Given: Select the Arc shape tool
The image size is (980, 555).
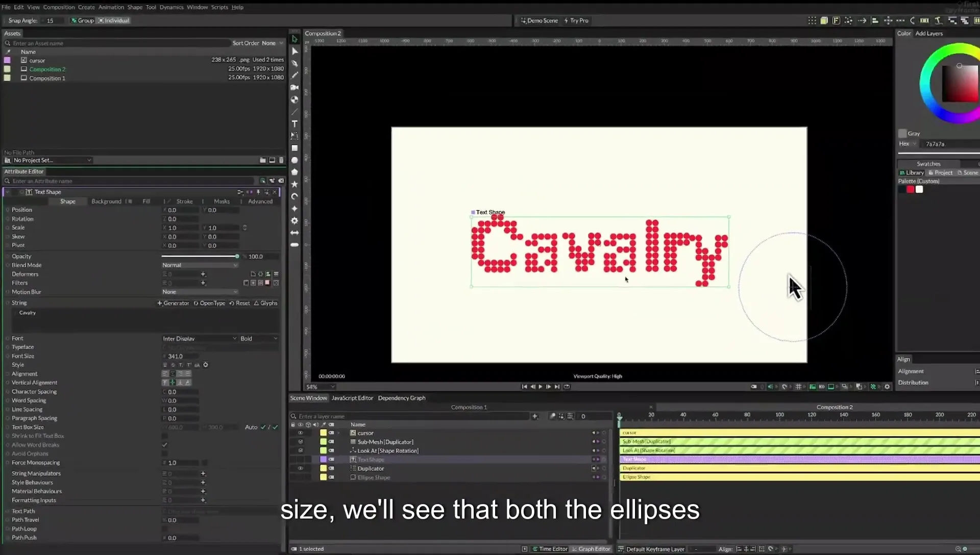Looking at the screenshot, I should [x=295, y=196].
